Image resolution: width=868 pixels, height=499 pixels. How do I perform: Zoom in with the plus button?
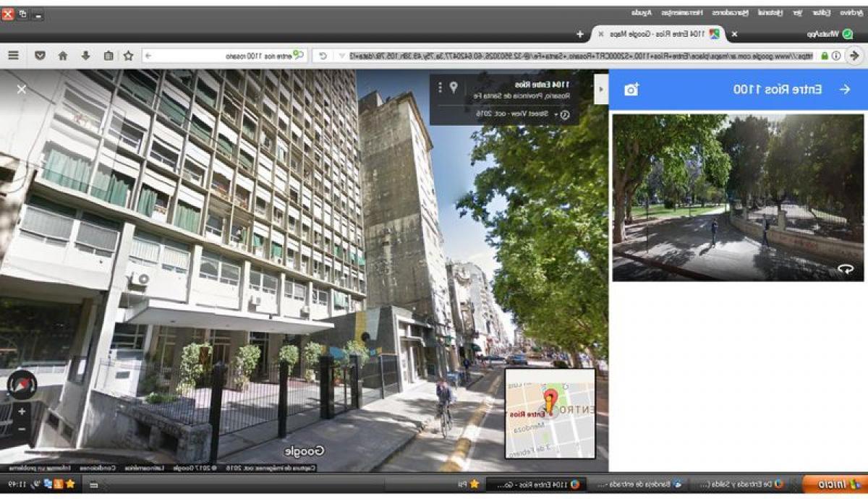(22, 411)
